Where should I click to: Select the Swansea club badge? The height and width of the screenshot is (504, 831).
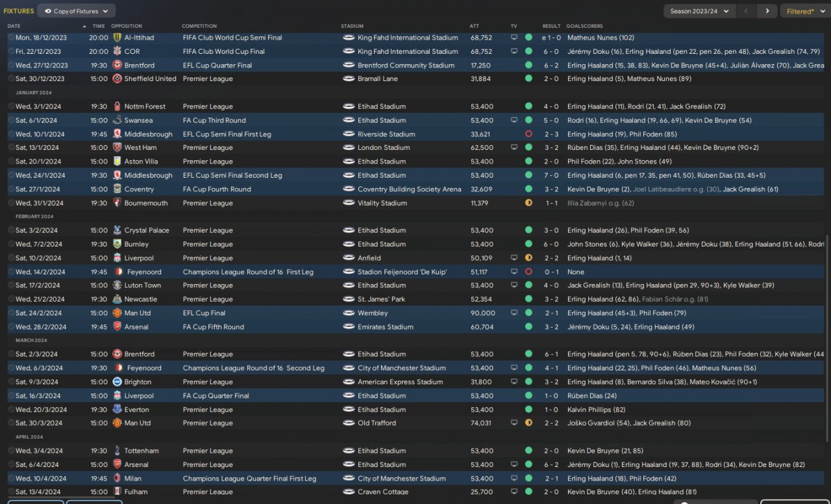pyautogui.click(x=118, y=120)
